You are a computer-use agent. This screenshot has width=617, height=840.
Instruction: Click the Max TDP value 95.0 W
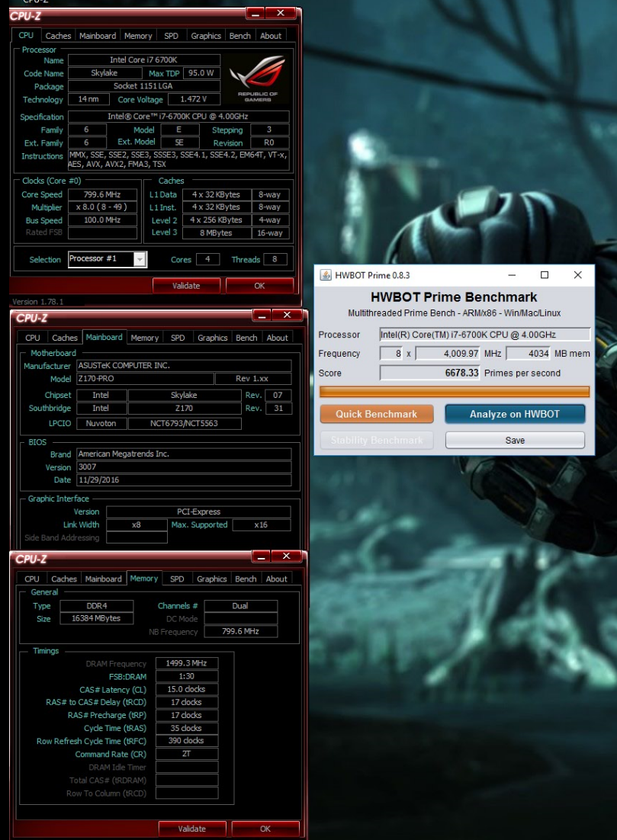(x=201, y=73)
